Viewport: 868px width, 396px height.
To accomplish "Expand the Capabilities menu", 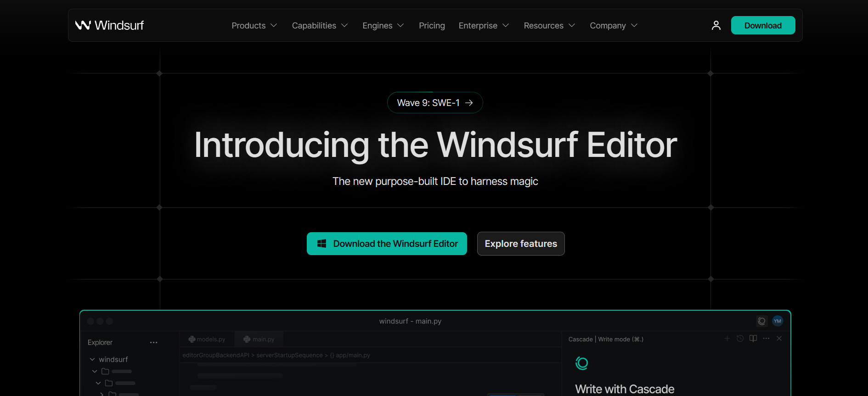I will [x=320, y=26].
